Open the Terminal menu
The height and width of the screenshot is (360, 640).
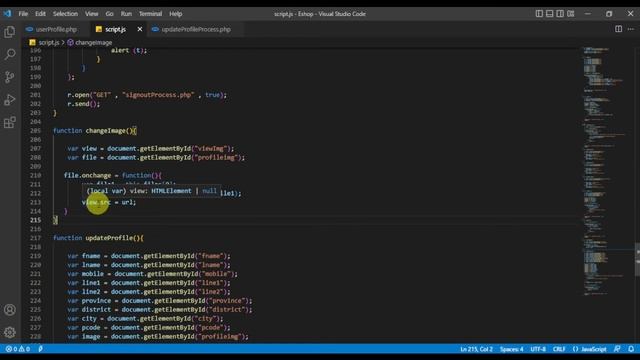click(150, 14)
